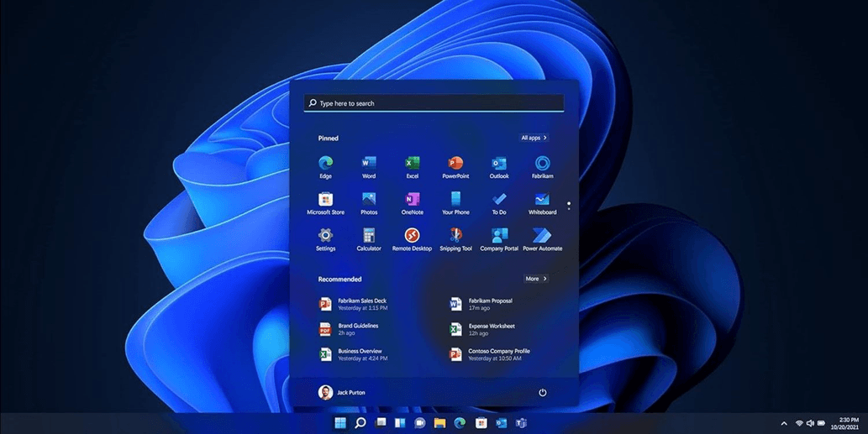Click the Start button in the taskbar

point(340,423)
